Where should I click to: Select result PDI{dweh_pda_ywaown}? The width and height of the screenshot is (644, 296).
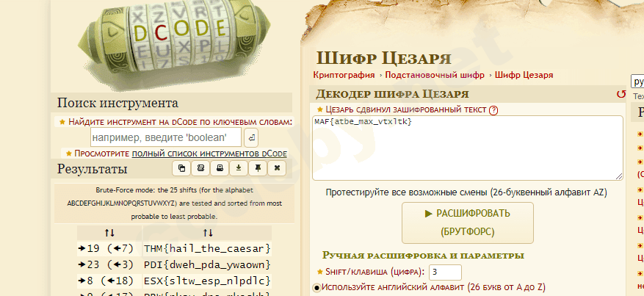coord(207,264)
